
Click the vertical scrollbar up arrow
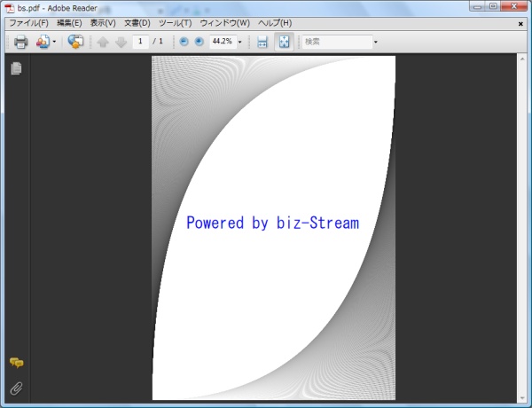tap(522, 59)
